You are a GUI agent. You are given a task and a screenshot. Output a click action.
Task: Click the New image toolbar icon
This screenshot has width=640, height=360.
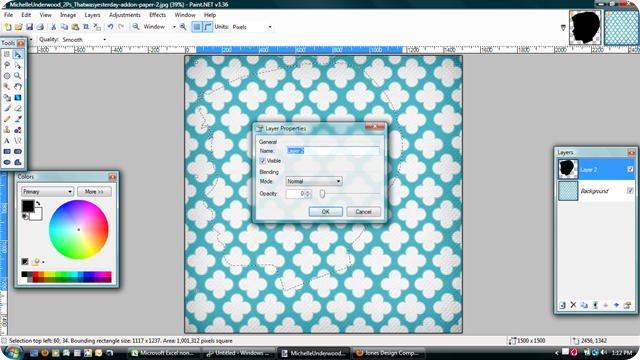click(x=8, y=27)
